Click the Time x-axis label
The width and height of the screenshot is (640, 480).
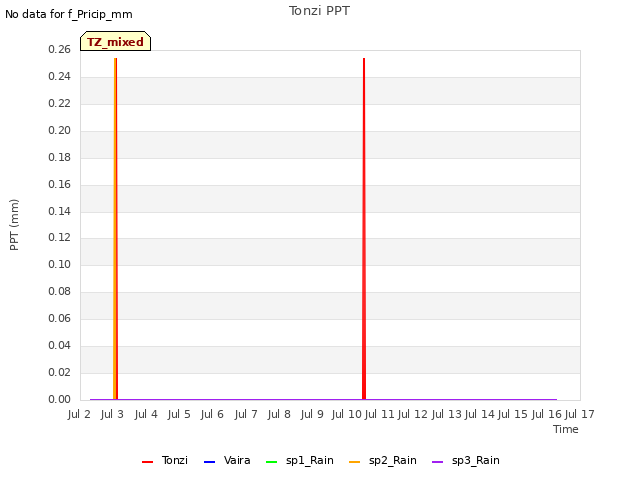click(x=566, y=429)
